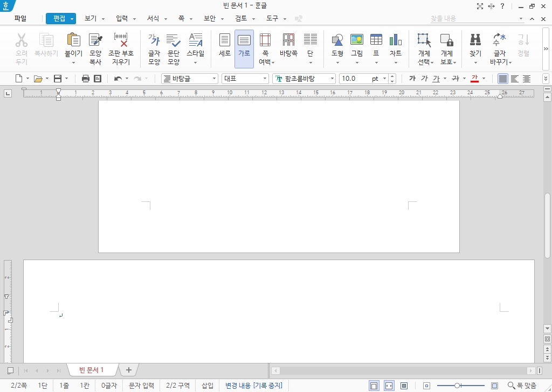Toggle underline 가 formatting
The width and height of the screenshot is (552, 392).
[437, 79]
